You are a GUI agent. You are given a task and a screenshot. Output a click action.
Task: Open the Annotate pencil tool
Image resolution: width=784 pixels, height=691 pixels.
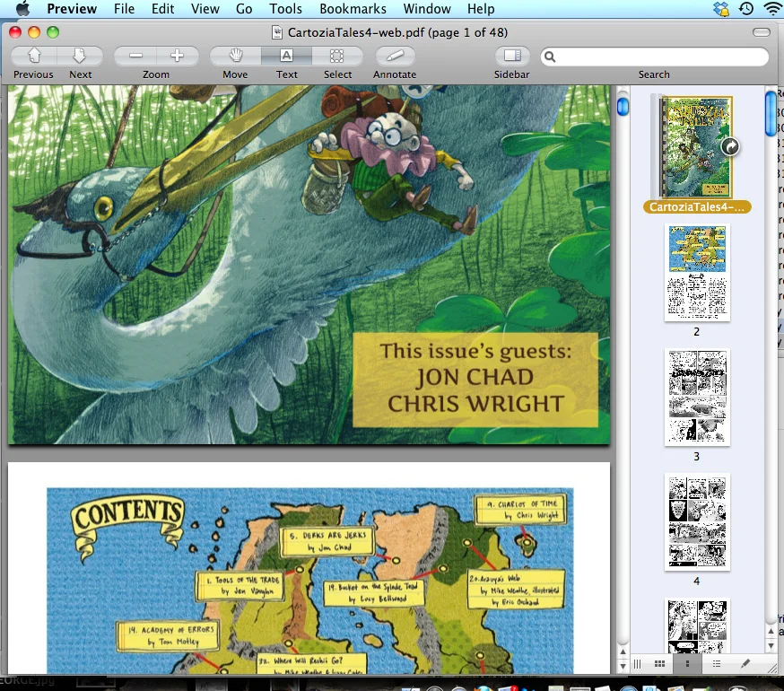[x=395, y=56]
